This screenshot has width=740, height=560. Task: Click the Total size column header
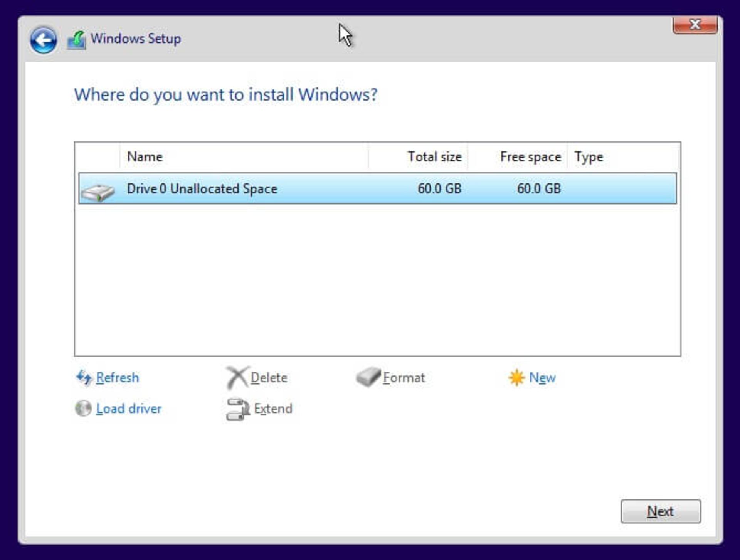(x=418, y=157)
